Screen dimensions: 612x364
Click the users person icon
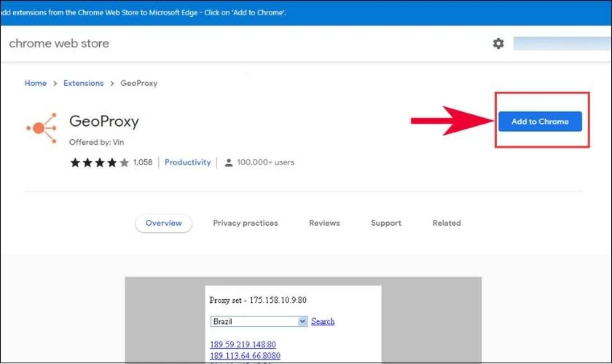[x=229, y=162]
